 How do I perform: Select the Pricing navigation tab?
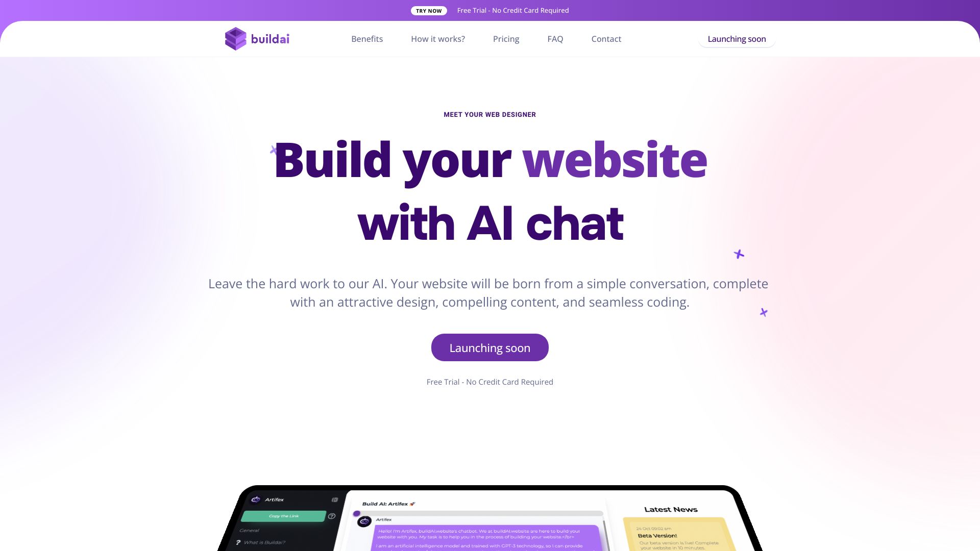tap(506, 38)
